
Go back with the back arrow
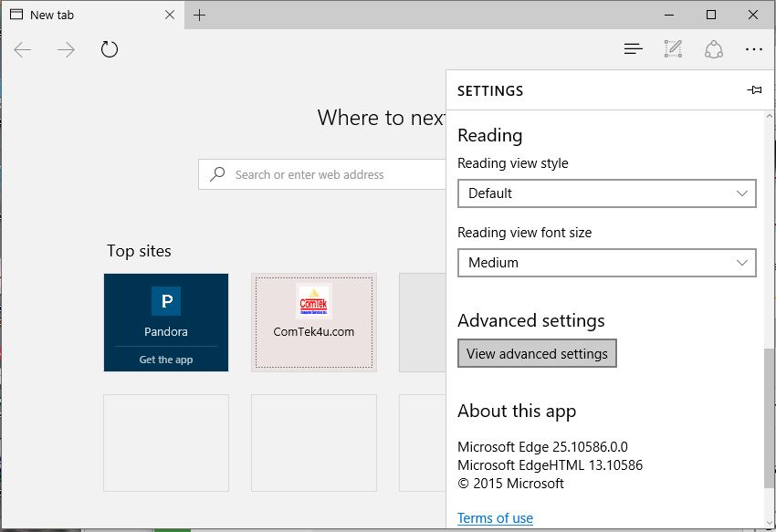(x=23, y=49)
